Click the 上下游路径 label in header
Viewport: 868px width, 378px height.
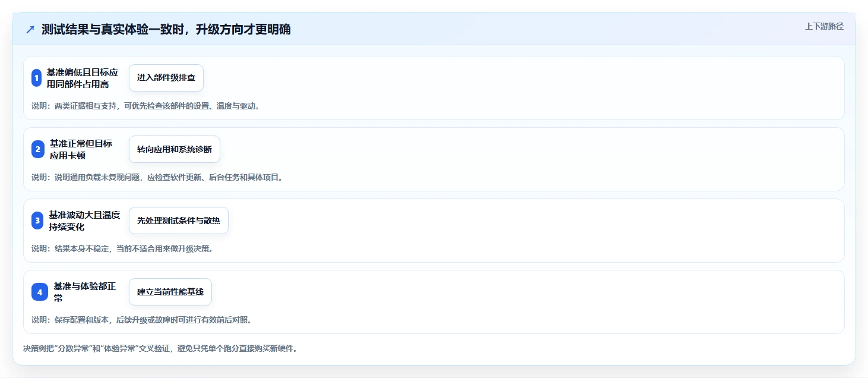coord(824,26)
